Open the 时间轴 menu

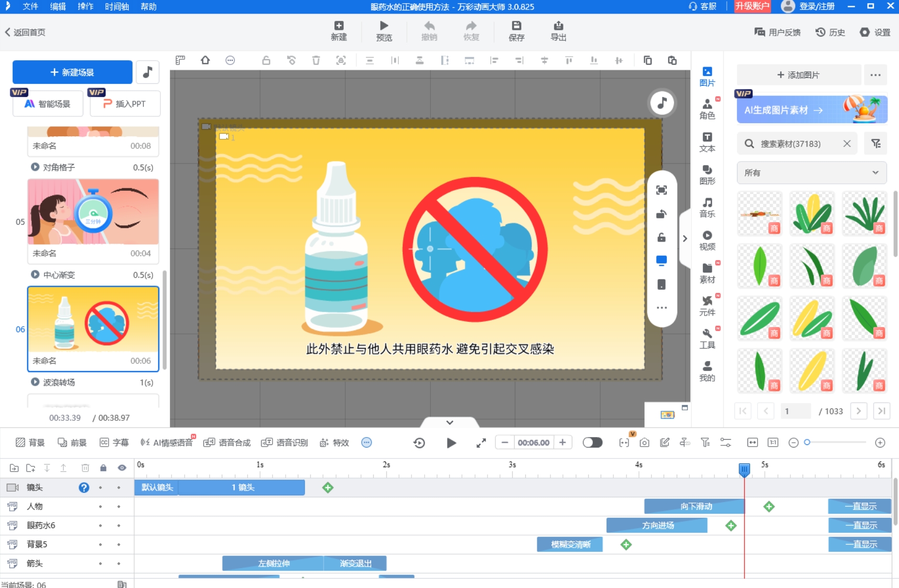pos(116,7)
